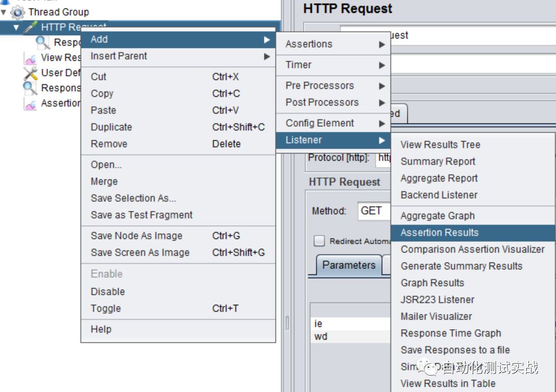Expand the Timer submenu arrow

pos(381,66)
